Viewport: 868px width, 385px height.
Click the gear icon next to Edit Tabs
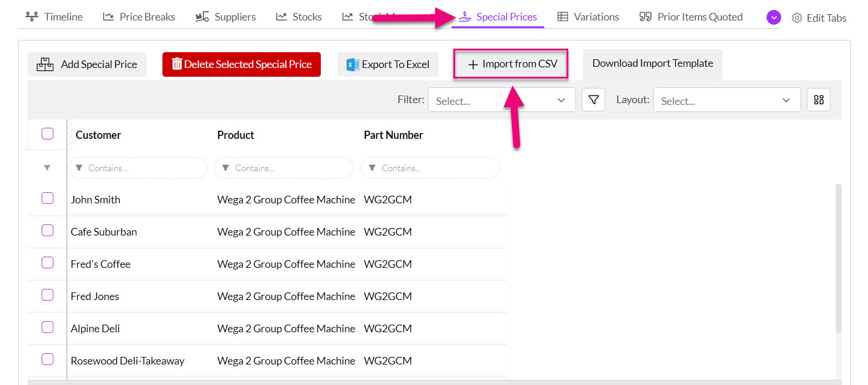(x=796, y=18)
